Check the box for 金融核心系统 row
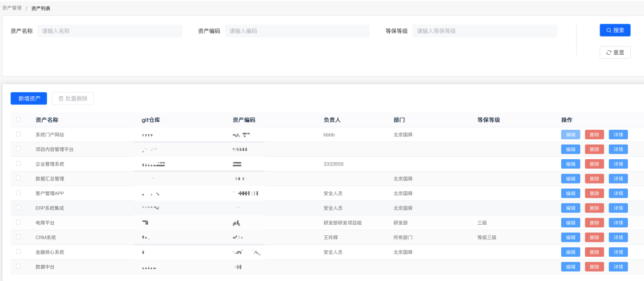Viewport: 644px width, 281px height. (x=19, y=252)
